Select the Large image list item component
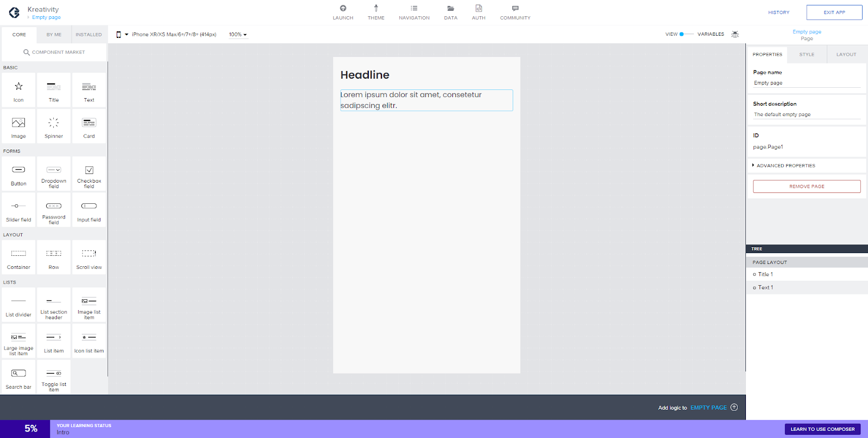The height and width of the screenshot is (438, 868). pyautogui.click(x=18, y=341)
